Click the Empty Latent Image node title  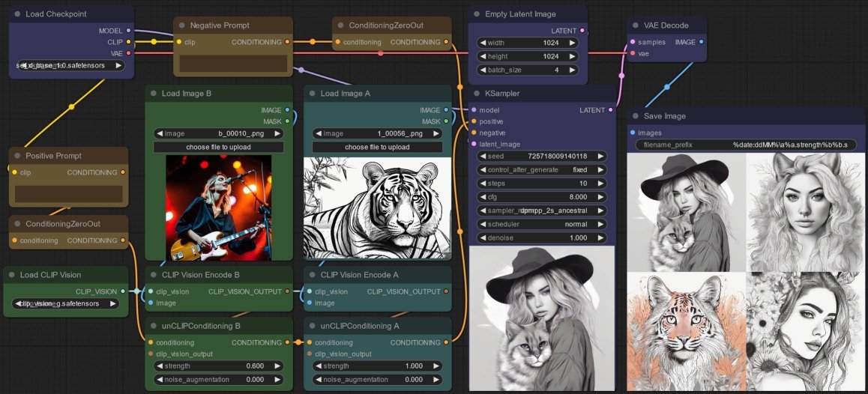click(520, 13)
